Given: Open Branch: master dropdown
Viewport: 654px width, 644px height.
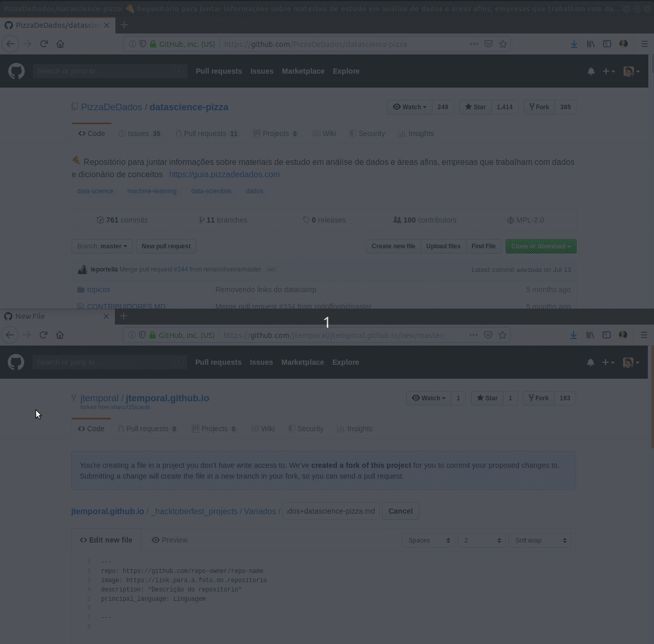Looking at the screenshot, I should tap(102, 246).
